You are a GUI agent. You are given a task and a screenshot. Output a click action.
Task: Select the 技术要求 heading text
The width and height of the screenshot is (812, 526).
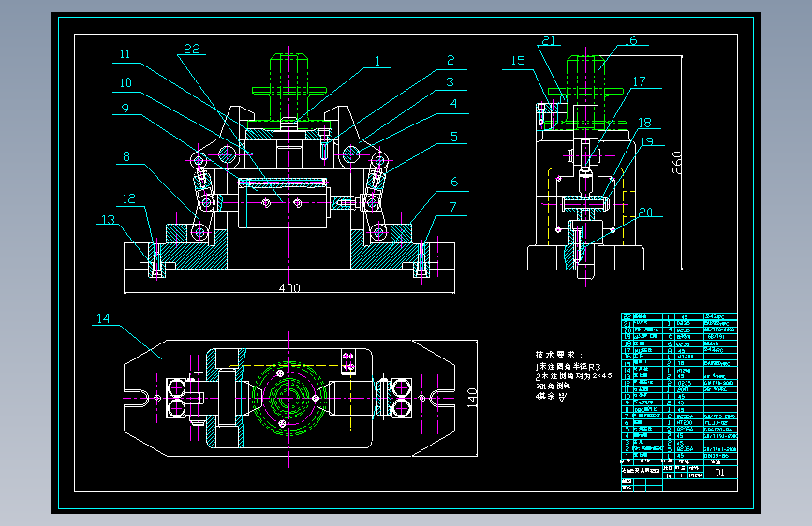(x=559, y=355)
